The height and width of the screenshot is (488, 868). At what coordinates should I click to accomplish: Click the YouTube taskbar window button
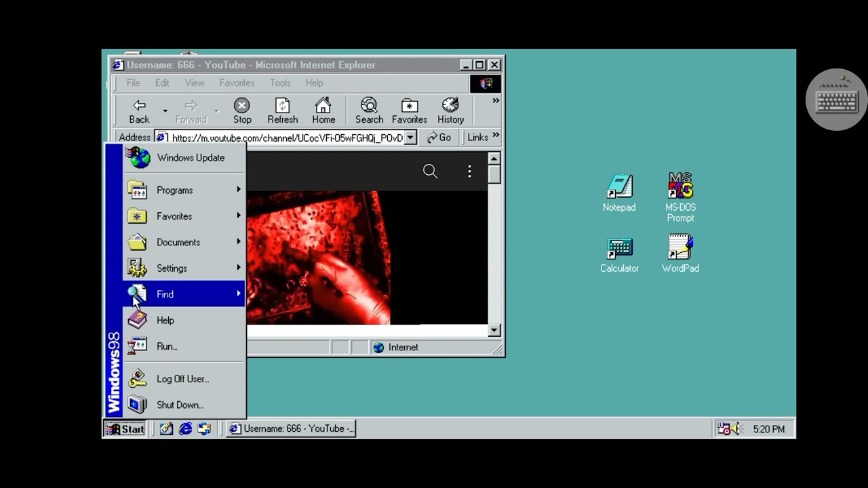(x=291, y=428)
